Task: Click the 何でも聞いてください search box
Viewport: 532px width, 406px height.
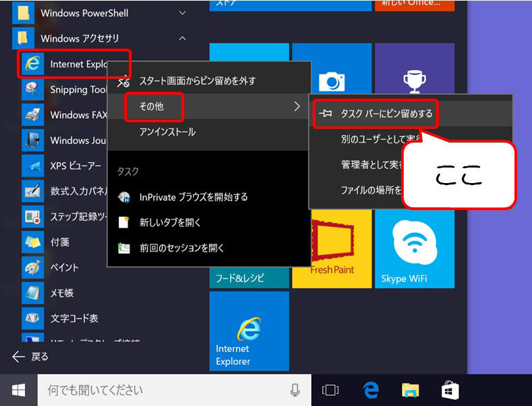Action: pyautogui.click(x=174, y=390)
